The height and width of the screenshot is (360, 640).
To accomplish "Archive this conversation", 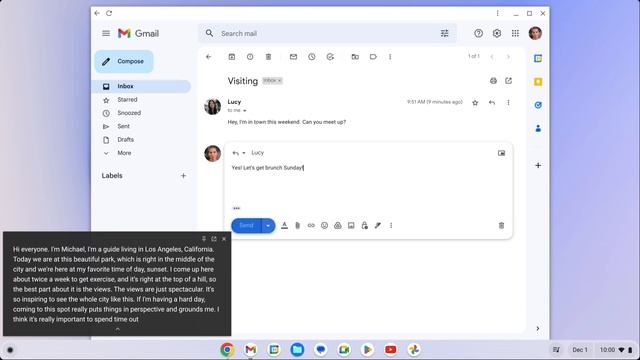I will (231, 57).
